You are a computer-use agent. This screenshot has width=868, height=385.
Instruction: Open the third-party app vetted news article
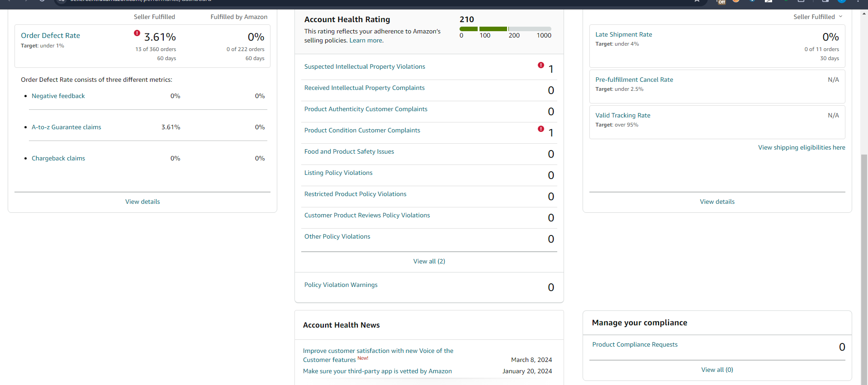point(377,371)
